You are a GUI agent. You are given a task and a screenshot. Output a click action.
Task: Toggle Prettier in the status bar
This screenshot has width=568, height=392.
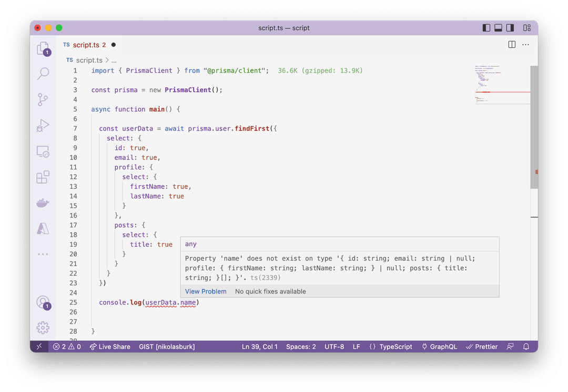point(481,346)
